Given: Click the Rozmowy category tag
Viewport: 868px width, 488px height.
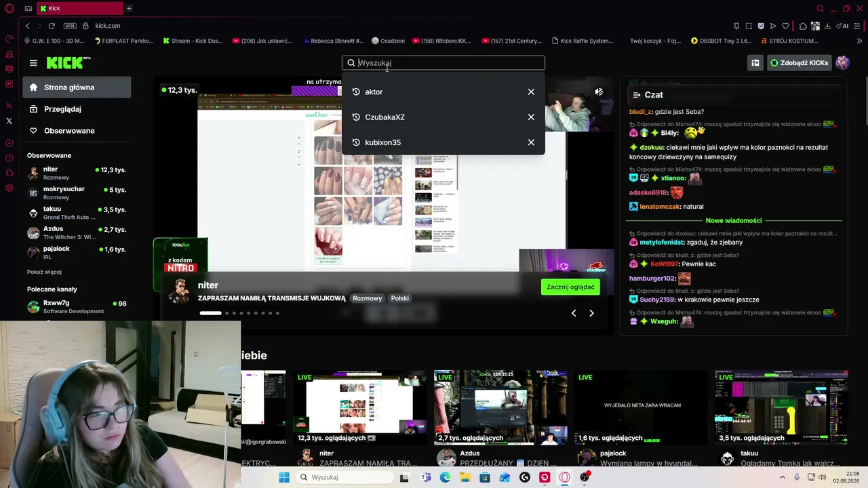Looking at the screenshot, I should (367, 298).
